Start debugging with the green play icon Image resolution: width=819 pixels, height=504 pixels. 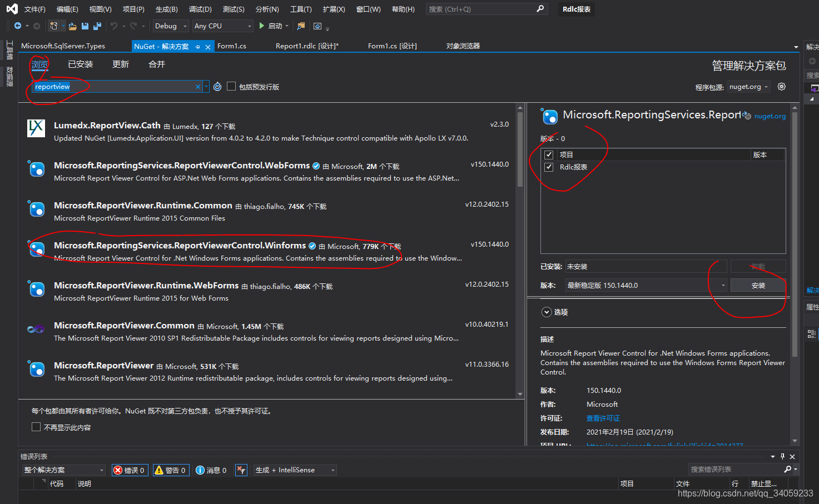pyautogui.click(x=262, y=26)
